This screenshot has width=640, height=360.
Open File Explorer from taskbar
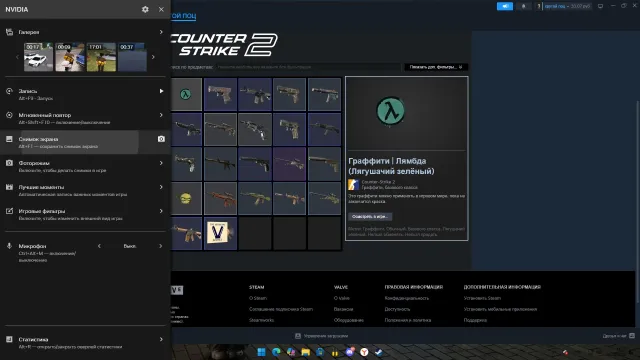click(x=305, y=352)
